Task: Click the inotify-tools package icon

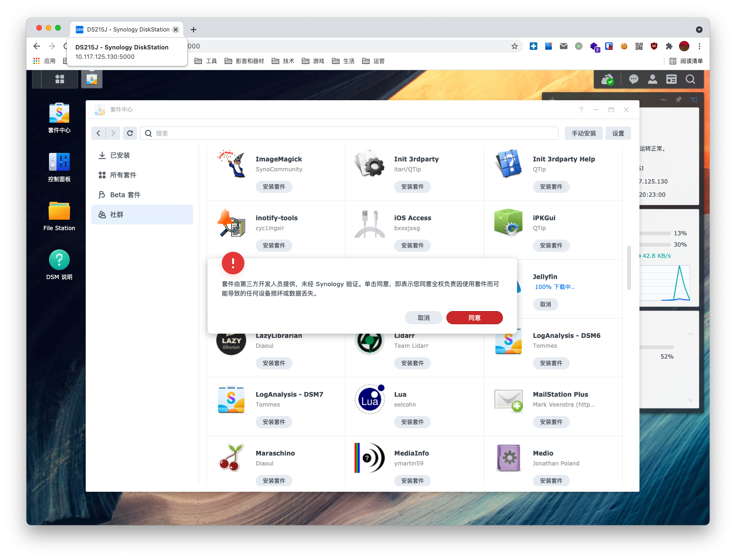Action: point(231,223)
